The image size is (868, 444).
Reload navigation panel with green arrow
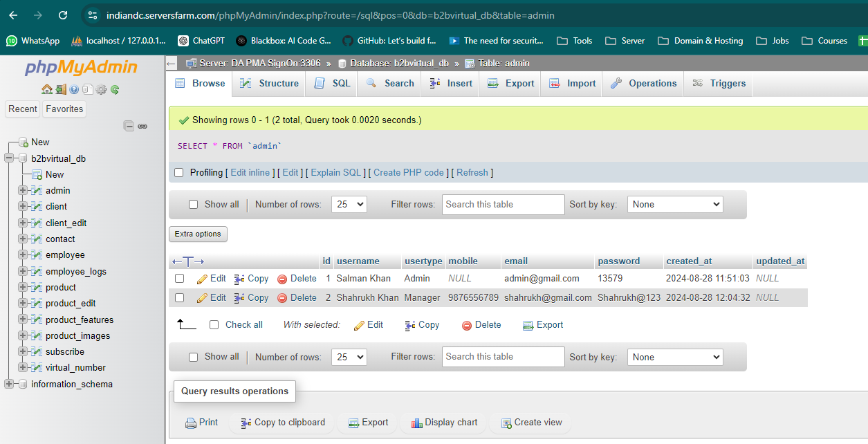115,89
